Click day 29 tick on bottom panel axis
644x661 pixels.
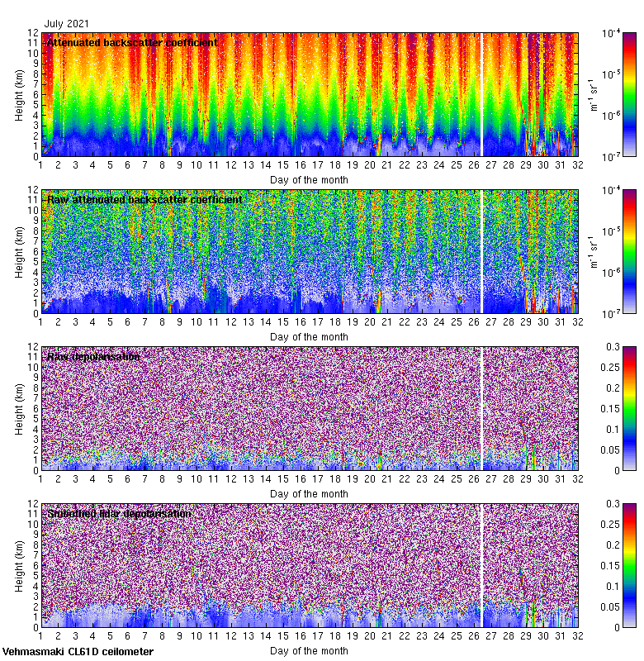tap(526, 636)
